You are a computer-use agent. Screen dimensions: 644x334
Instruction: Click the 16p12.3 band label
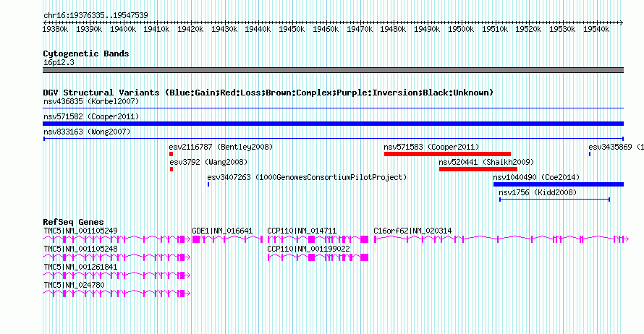coord(59,62)
